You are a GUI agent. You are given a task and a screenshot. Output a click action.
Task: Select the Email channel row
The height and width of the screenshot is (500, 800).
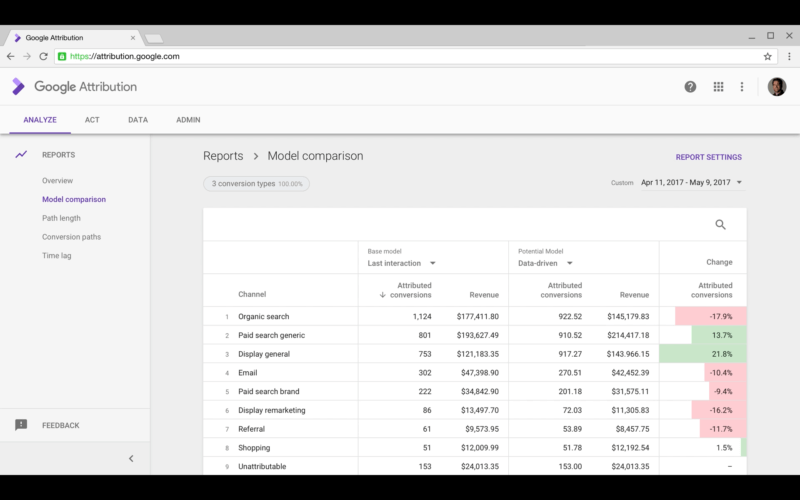tap(475, 373)
